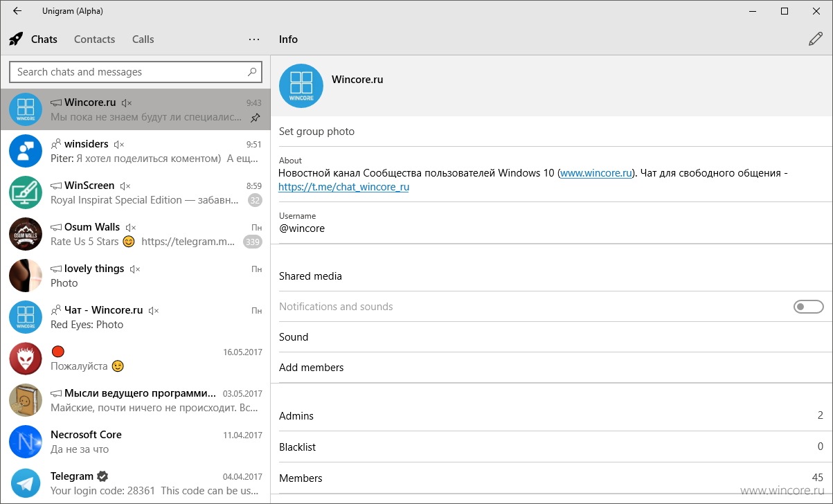This screenshot has width=833, height=504.
Task: Minimize the Unigram window
Action: pyautogui.click(x=753, y=11)
